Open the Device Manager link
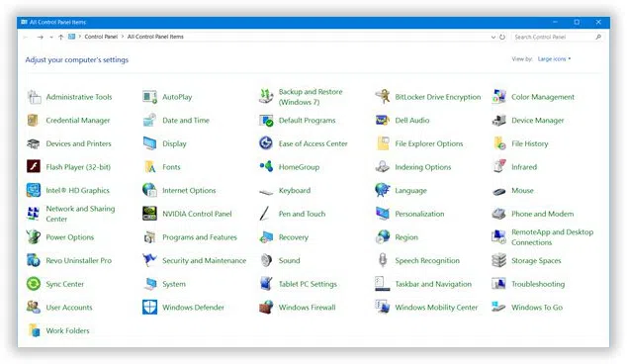This screenshot has height=364, width=627. (537, 120)
